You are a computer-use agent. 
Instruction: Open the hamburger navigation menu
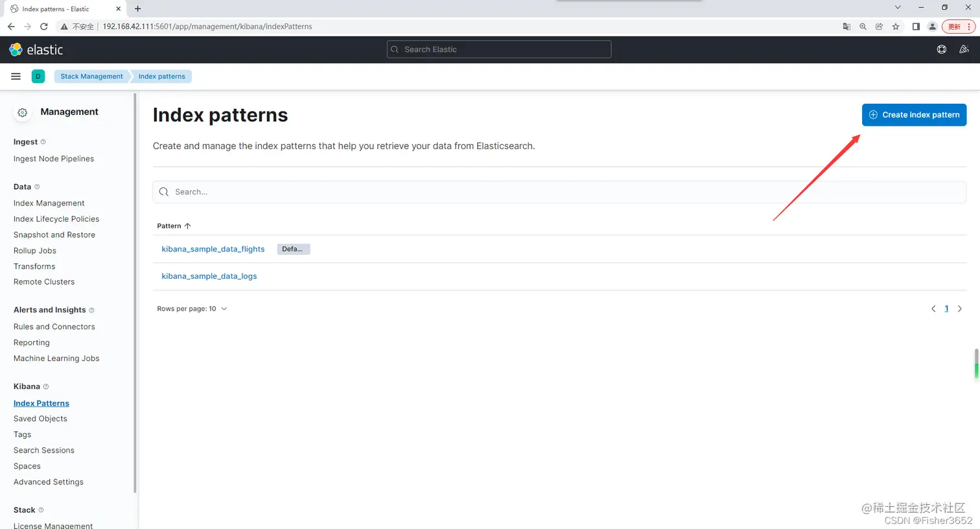[16, 76]
